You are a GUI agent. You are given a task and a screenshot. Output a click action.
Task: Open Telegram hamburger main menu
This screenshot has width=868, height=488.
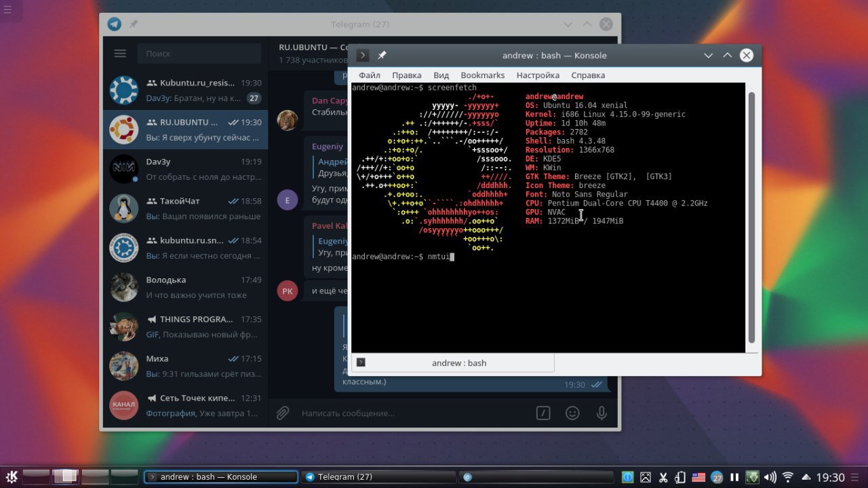pos(120,54)
